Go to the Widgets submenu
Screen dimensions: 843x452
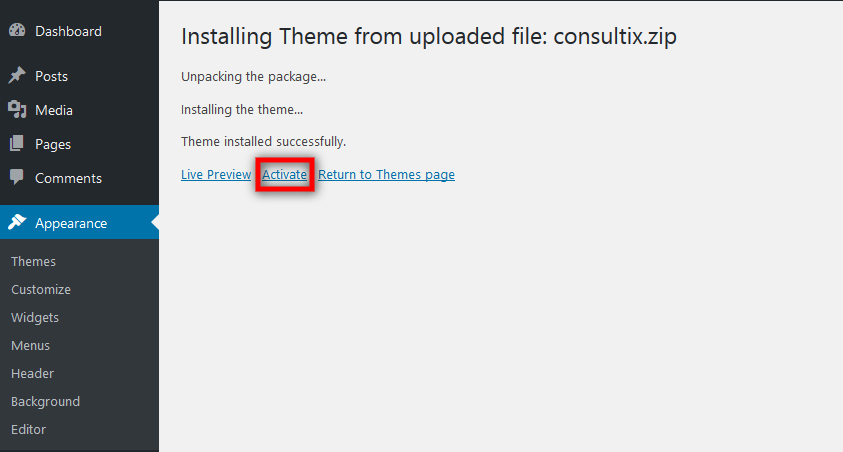point(35,317)
